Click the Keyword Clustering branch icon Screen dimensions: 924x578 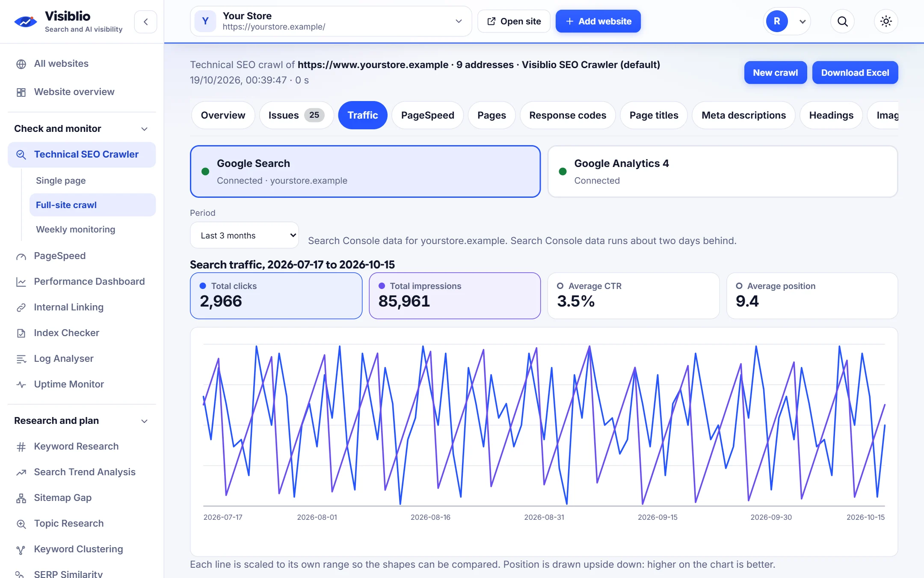click(21, 550)
